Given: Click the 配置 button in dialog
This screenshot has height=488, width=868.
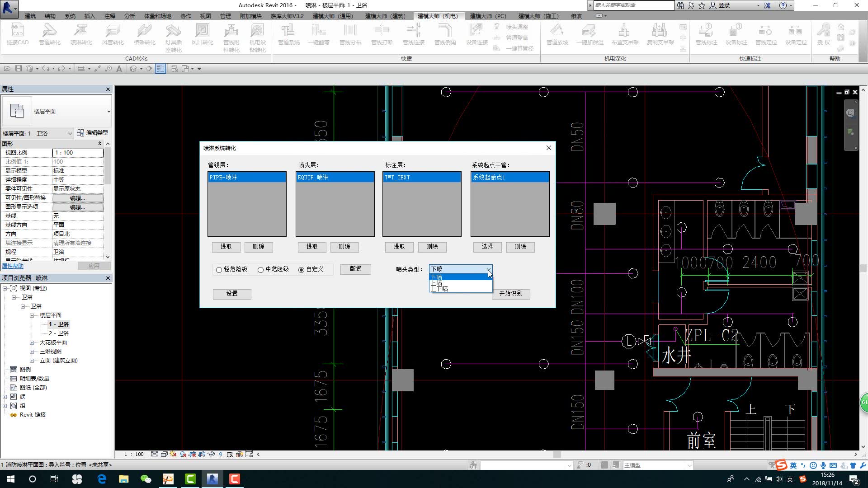Looking at the screenshot, I should 355,269.
